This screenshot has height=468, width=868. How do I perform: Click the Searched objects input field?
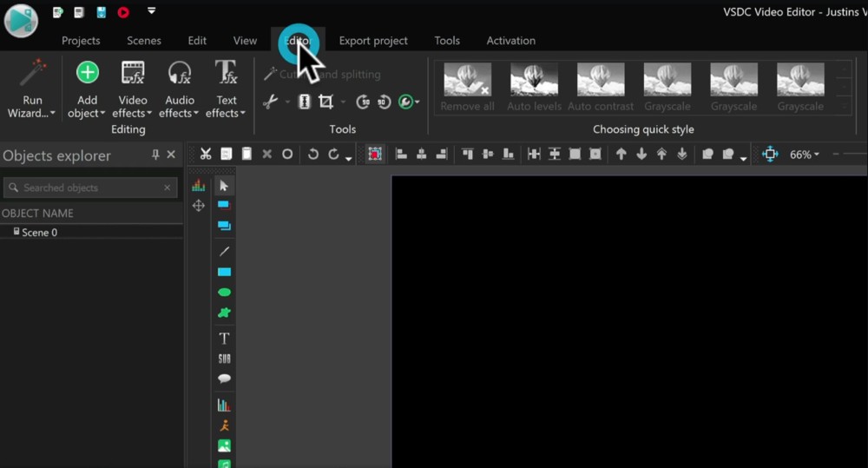pos(90,188)
